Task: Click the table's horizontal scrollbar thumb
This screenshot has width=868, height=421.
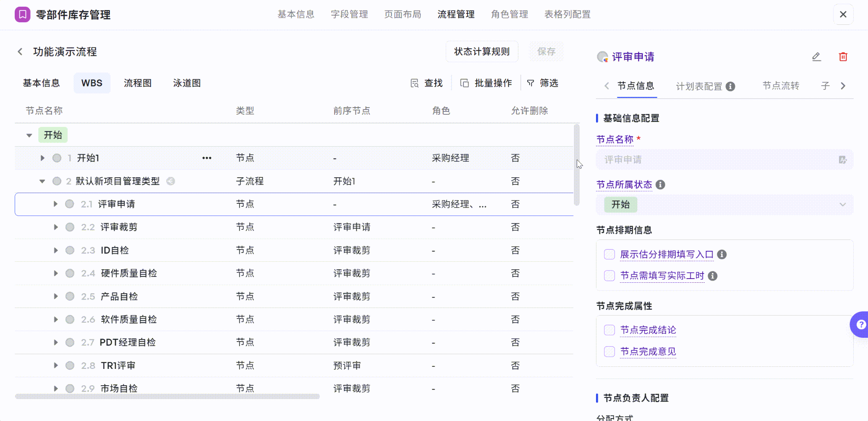Action: click(167, 396)
